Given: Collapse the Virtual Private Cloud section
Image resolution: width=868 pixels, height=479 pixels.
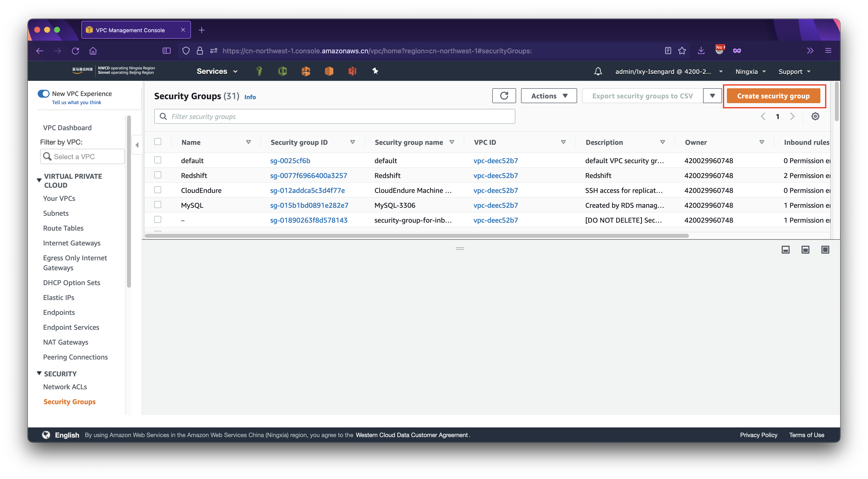Looking at the screenshot, I should click(x=39, y=180).
